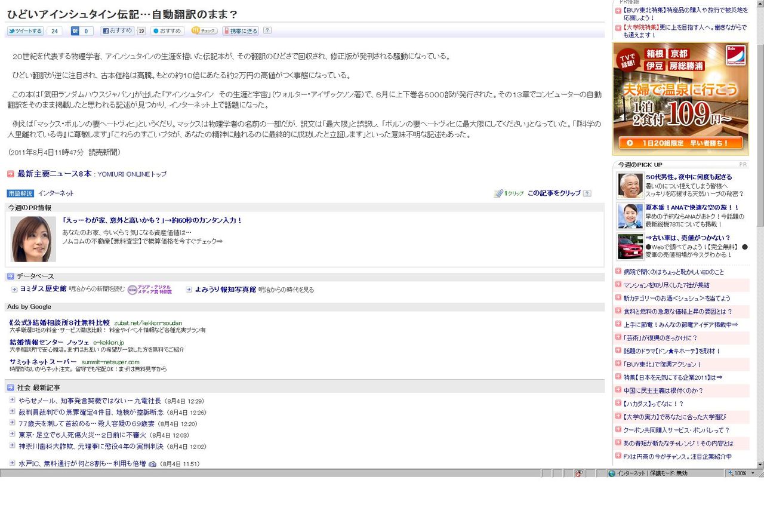764x532 pixels.
Task: Click the arrow icon beside よみうり報知写真館
Action: [x=189, y=290]
